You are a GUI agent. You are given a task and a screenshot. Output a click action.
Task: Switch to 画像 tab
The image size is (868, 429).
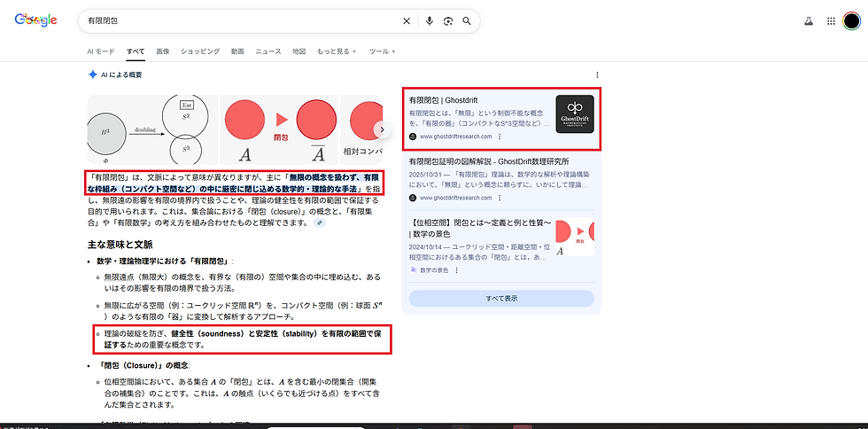click(163, 51)
